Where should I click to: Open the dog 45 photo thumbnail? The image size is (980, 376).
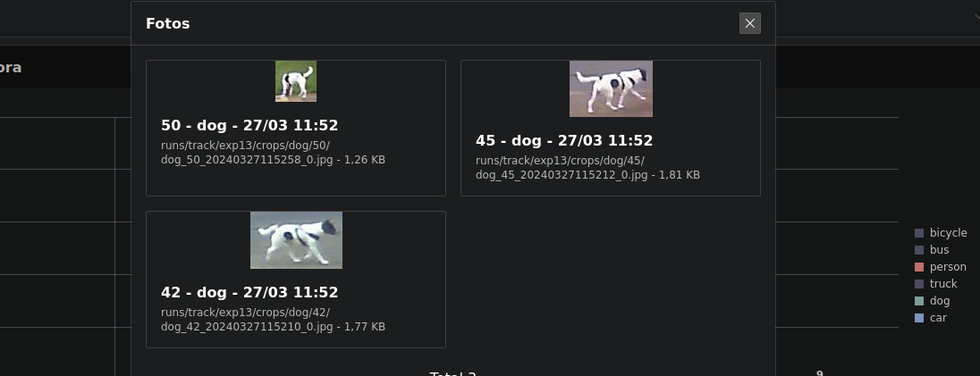point(611,88)
